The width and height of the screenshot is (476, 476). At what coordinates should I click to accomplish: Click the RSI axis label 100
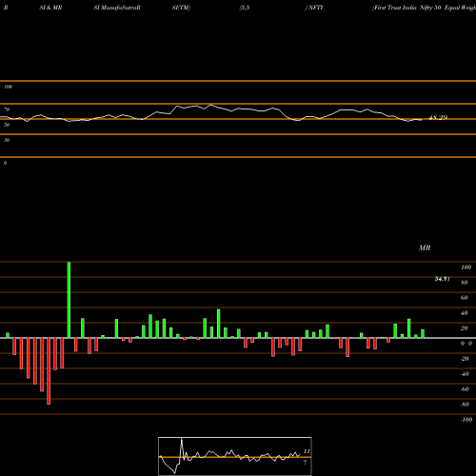click(x=9, y=87)
